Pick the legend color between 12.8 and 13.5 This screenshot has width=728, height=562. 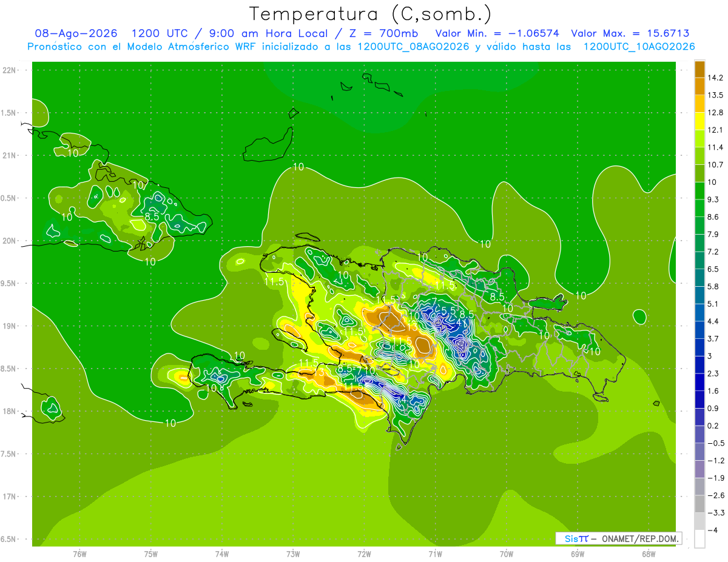tap(699, 104)
